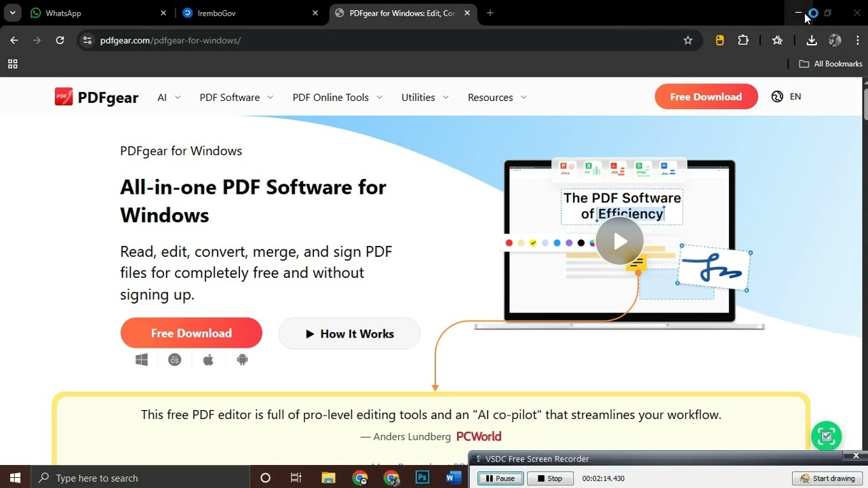868x488 pixels.
Task: Click the EN language label
Action: [795, 97]
